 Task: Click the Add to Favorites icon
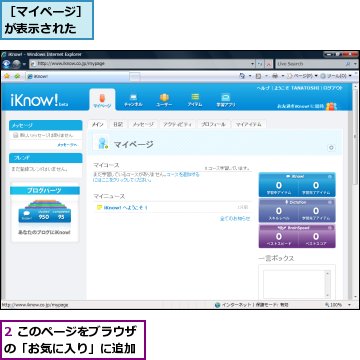coord(17,76)
